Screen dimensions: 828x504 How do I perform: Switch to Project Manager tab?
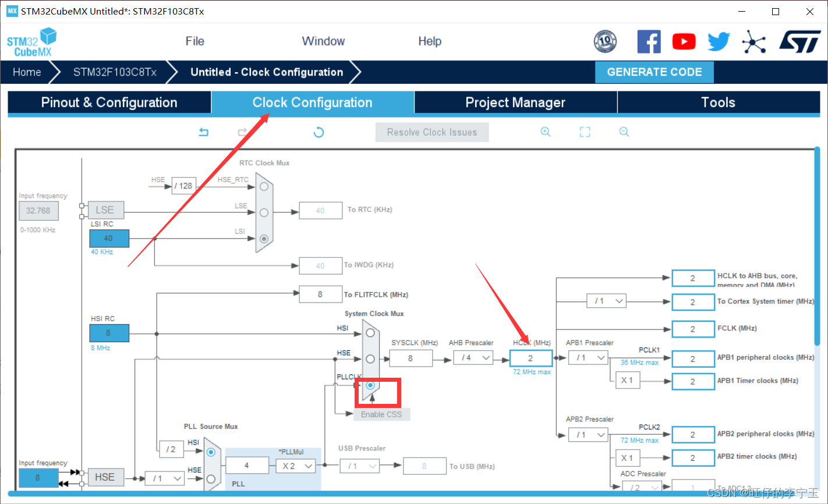tap(515, 102)
